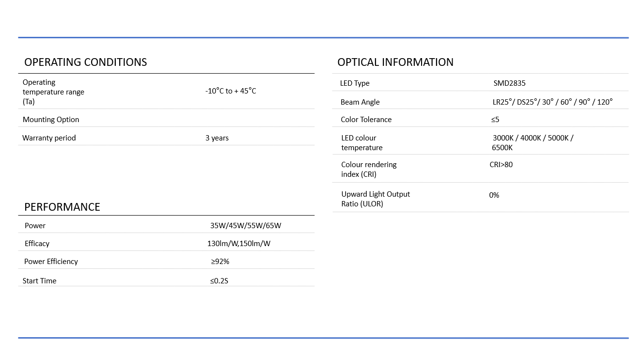Select the 3000K / 4000K / 5000K / 6500K value
This screenshot has height=342, width=644.
(x=533, y=143)
